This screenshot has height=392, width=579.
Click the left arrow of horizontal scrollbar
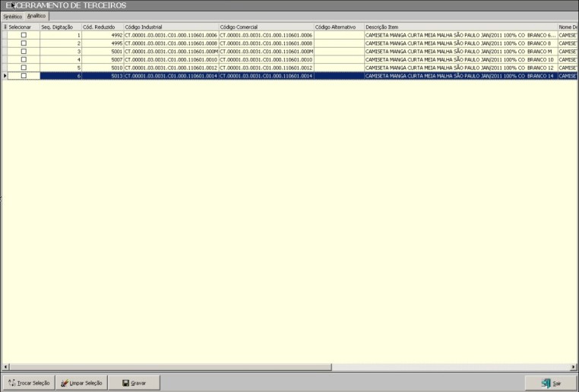pyautogui.click(x=6, y=367)
